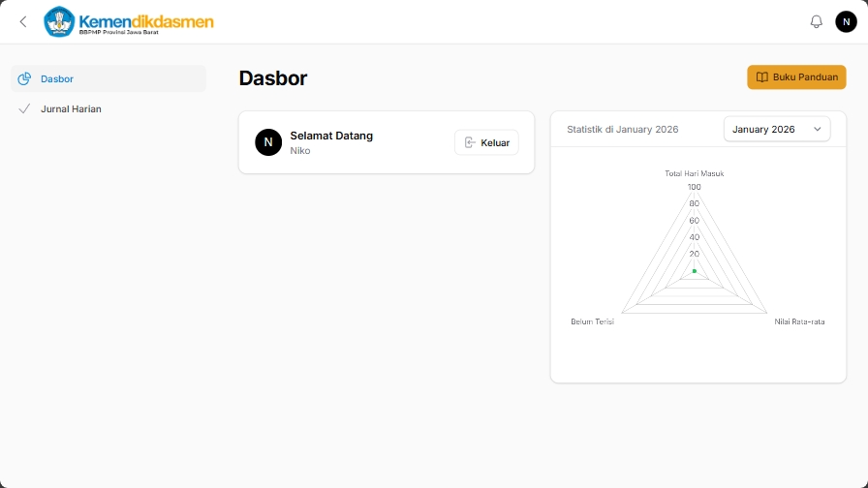
Task: Open the user avatar menu in the header
Action: coord(846,21)
